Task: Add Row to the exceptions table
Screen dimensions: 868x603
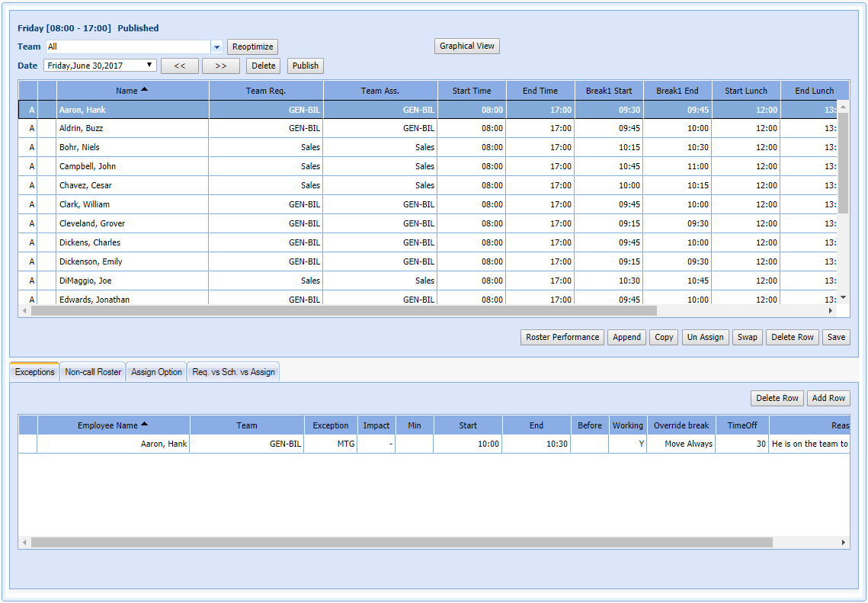Action: (x=828, y=399)
